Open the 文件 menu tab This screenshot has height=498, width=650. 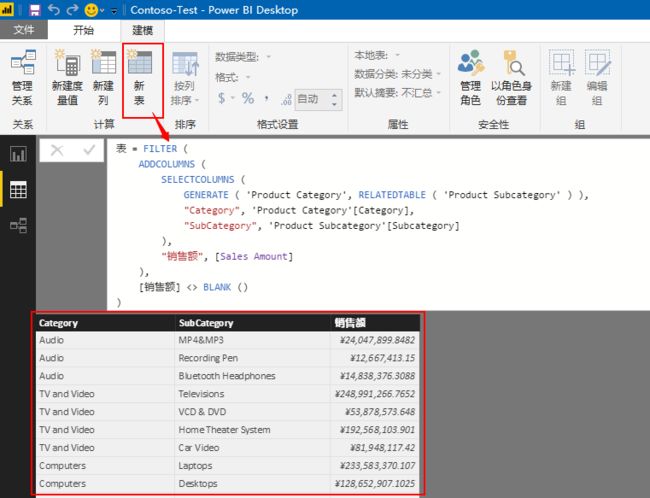[x=24, y=30]
